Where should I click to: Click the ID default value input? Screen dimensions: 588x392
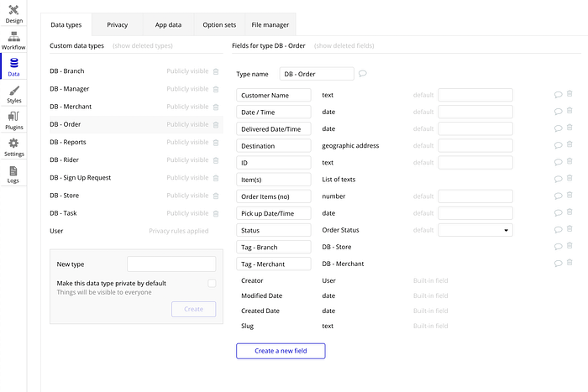click(x=475, y=163)
